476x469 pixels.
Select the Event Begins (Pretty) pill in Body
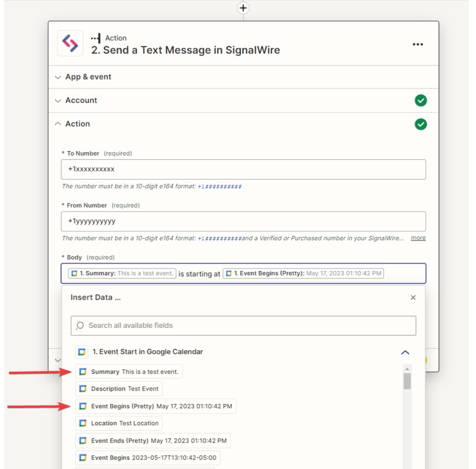pos(303,273)
